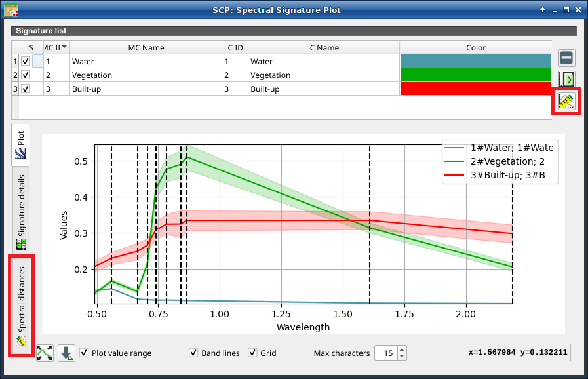
Task: Click the Max characters input field
Action: pyautogui.click(x=385, y=353)
